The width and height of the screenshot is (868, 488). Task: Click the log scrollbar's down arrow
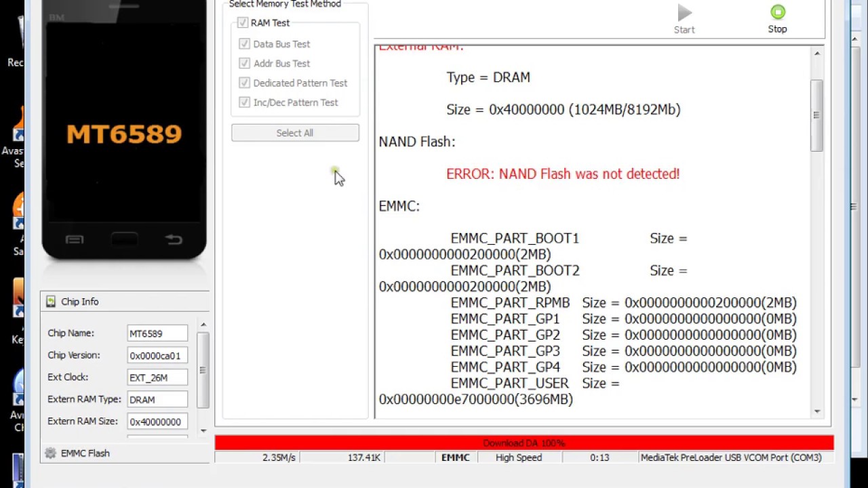coord(816,411)
